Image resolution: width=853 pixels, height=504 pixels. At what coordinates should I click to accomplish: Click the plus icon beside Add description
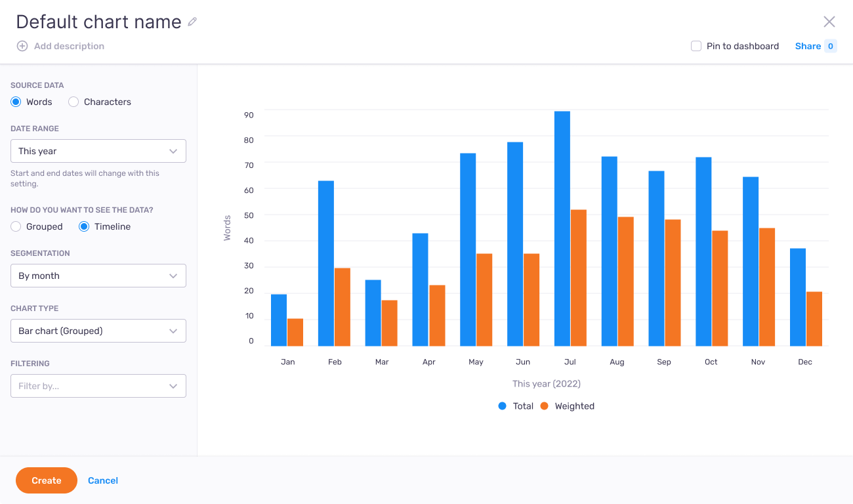(x=22, y=46)
